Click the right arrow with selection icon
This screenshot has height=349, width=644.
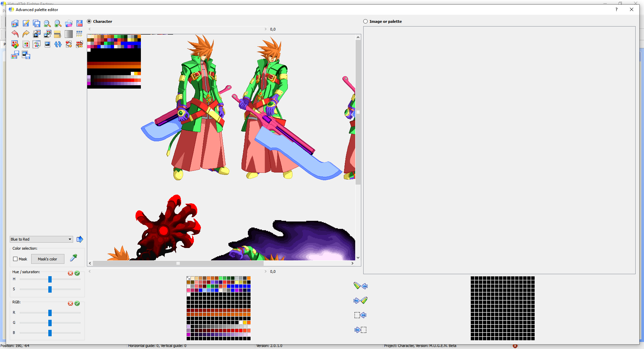coord(361,330)
